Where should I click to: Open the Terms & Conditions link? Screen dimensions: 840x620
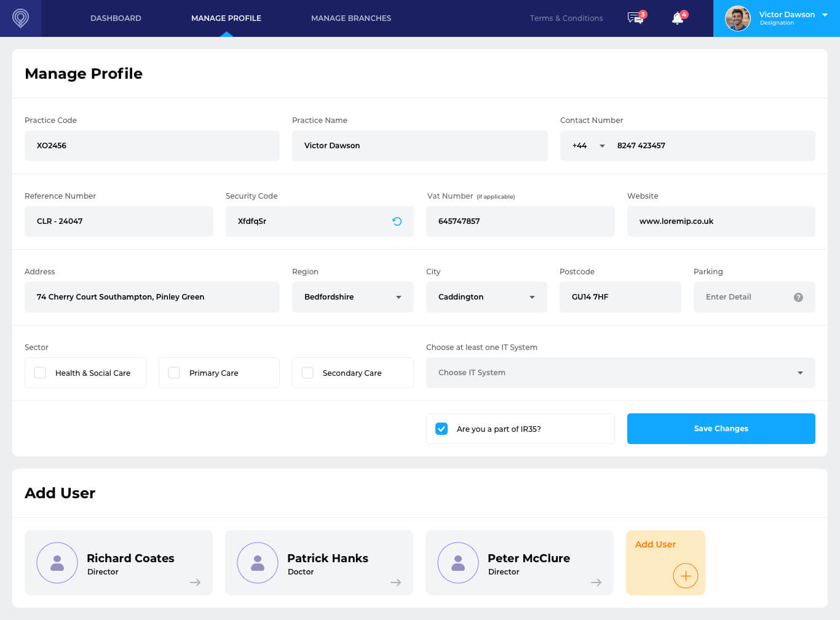566,18
